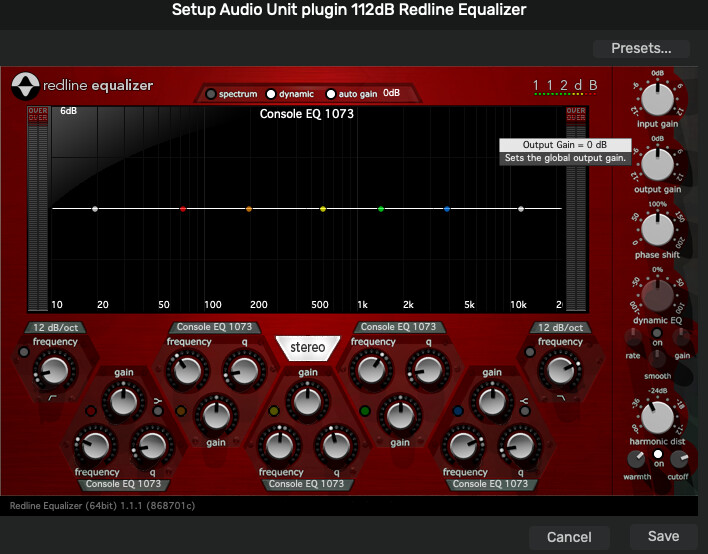Toggle the auto gain option
The image size is (708, 554).
pos(334,94)
